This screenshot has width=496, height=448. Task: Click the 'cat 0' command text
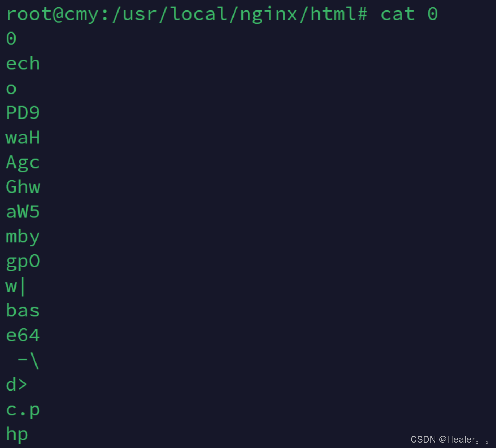[409, 14]
